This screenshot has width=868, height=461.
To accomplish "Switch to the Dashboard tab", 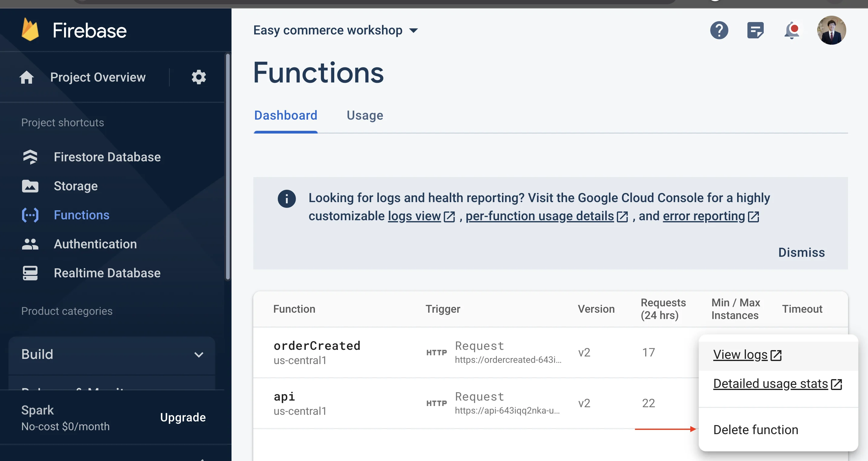I will tap(285, 115).
